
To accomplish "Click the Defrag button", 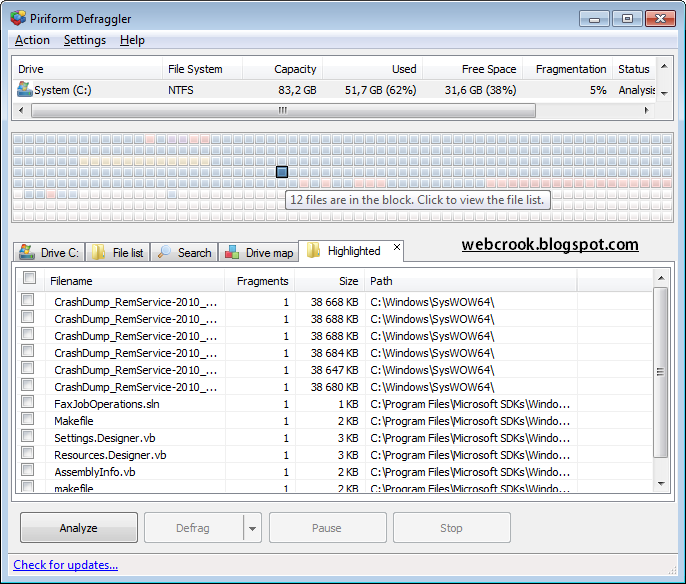I will 193,528.
